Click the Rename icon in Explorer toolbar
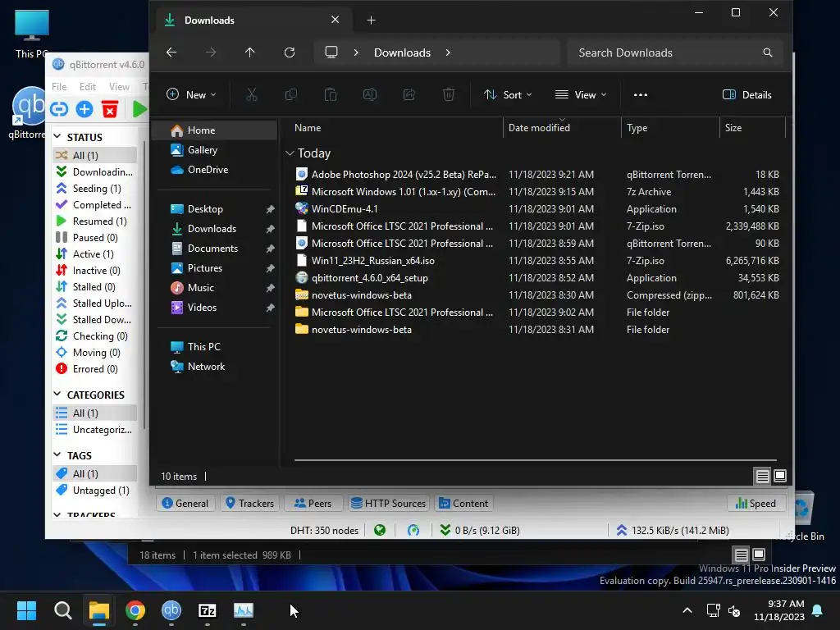Viewport: 840px width, 630px height. 370,95
